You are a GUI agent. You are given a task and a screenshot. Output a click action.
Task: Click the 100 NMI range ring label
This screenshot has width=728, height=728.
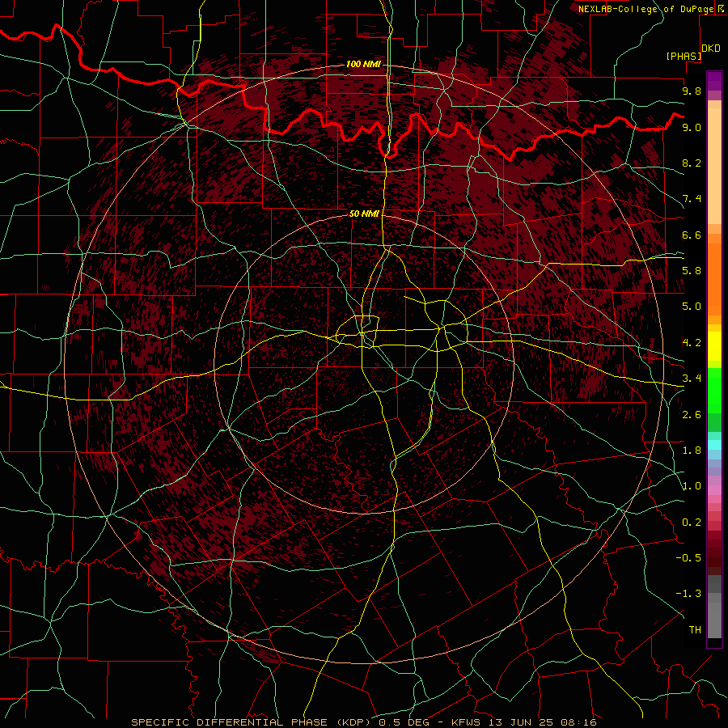(x=363, y=64)
